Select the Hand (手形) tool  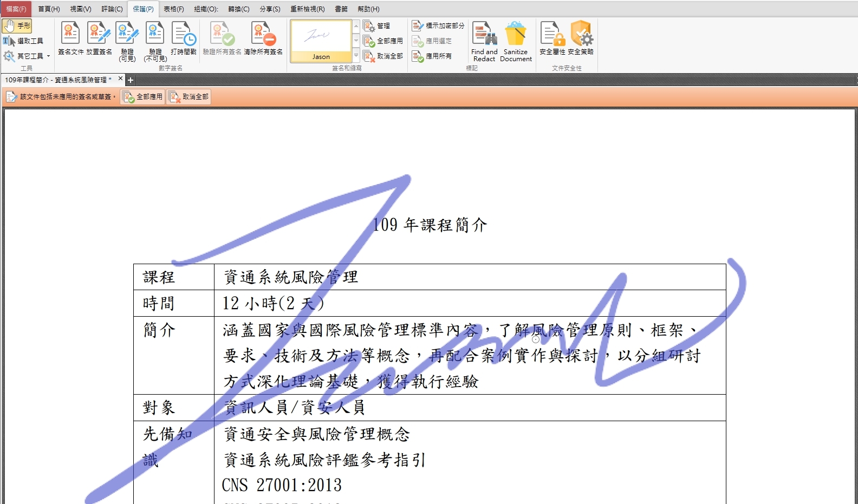point(17,25)
